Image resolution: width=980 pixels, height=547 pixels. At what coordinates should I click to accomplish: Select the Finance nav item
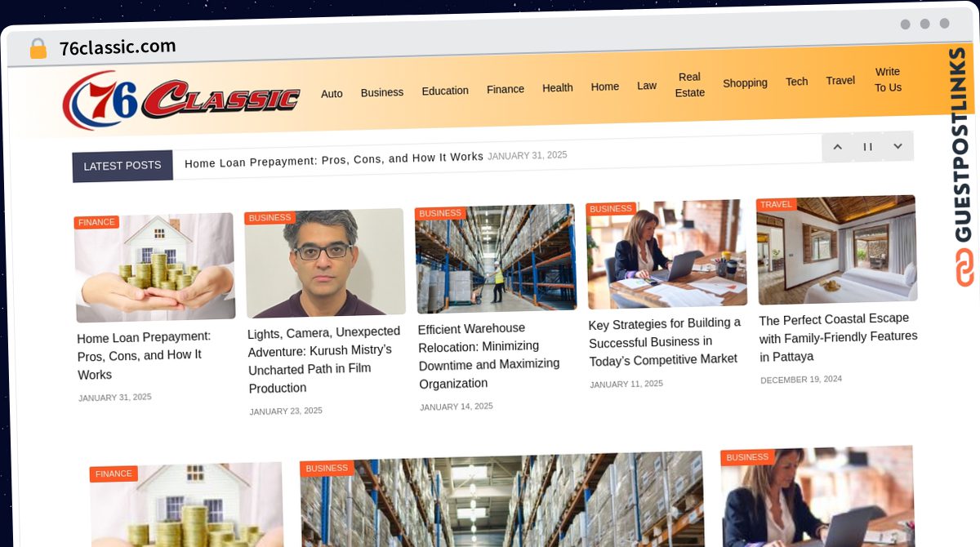tap(506, 89)
